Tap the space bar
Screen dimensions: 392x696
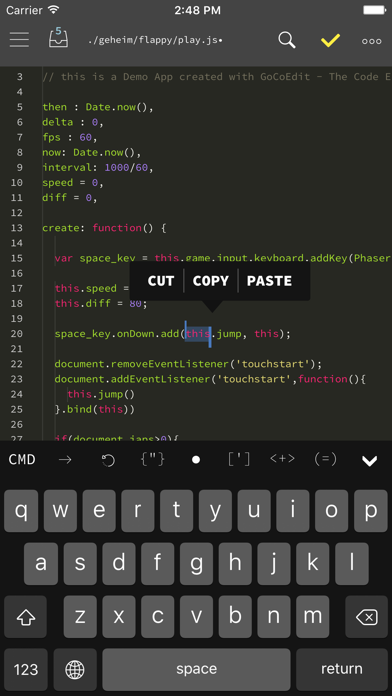coord(196,669)
